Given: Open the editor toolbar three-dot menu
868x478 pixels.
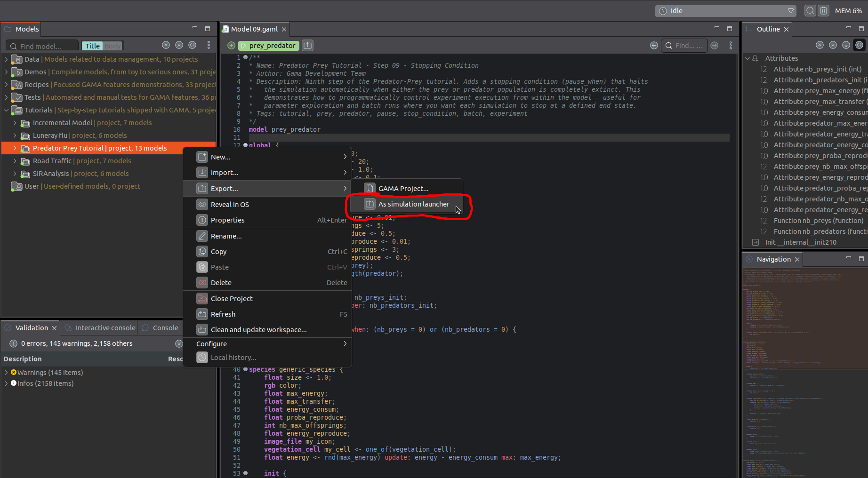Looking at the screenshot, I should pos(731,46).
